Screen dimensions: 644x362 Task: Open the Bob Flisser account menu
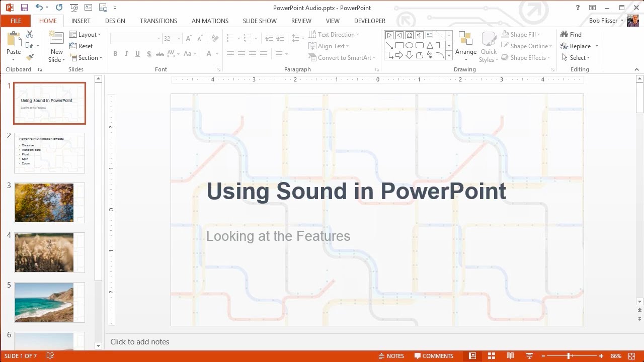(606, 21)
